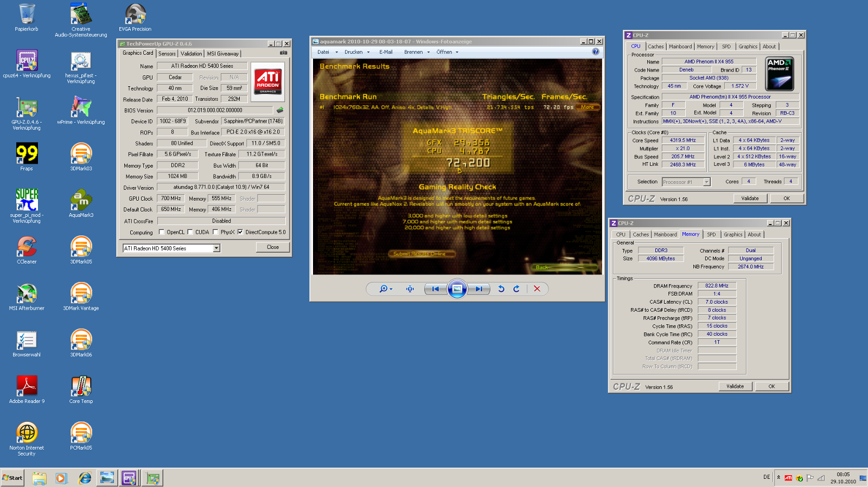Delete image with red X in viewer
Screen dimensions: 868x487
tap(537, 289)
